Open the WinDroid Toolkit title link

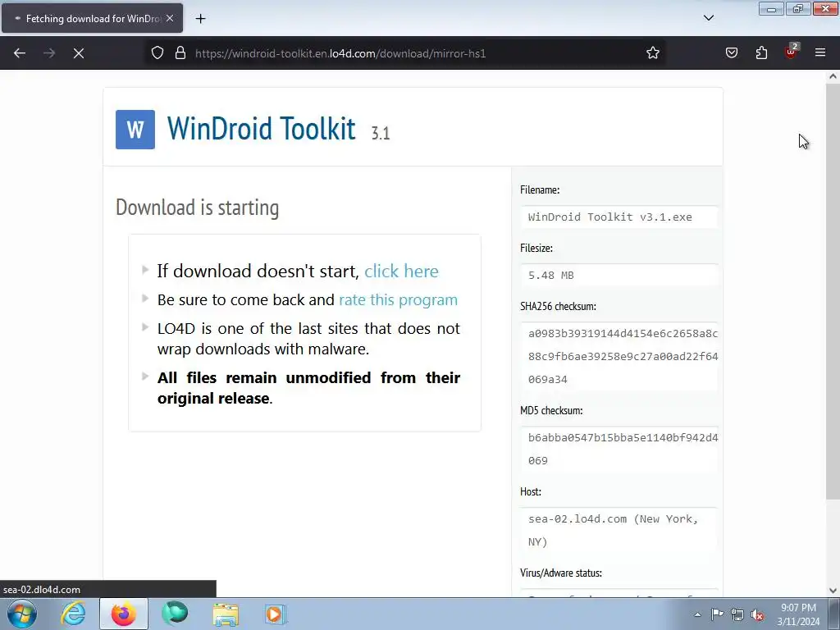262,129
